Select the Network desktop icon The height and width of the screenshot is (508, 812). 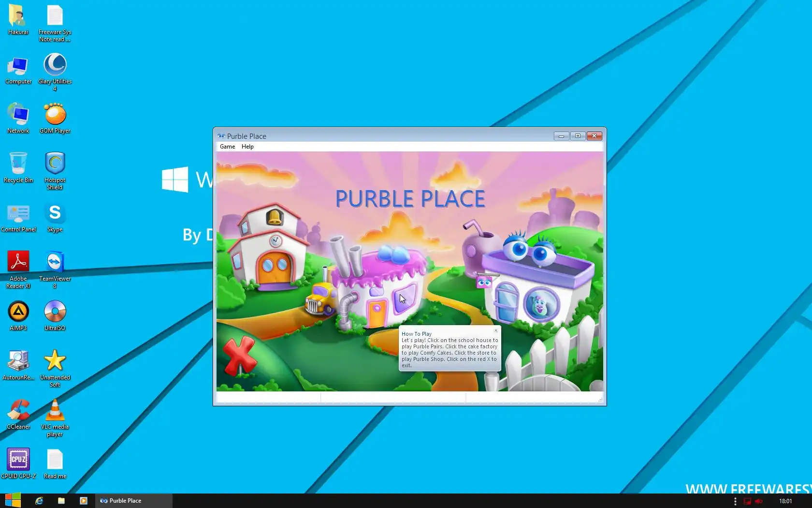(x=18, y=119)
